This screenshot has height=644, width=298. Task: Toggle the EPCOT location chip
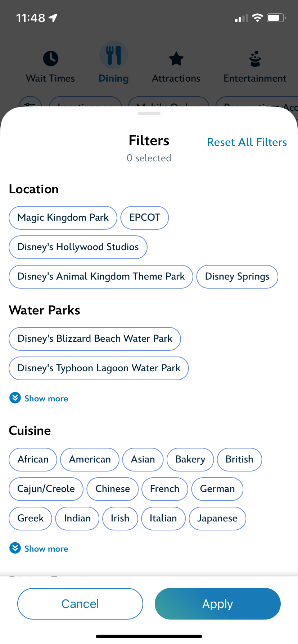[x=145, y=217]
